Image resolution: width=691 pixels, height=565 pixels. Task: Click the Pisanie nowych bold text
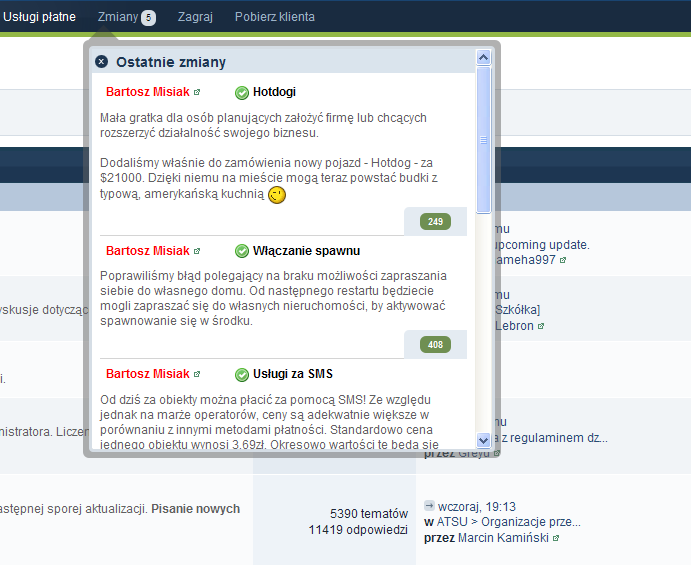click(x=196, y=509)
